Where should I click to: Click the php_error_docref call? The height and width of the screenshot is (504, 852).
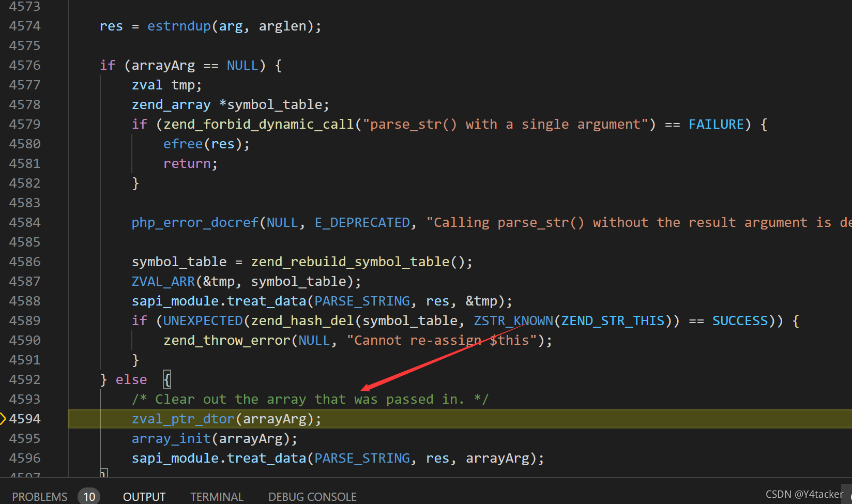click(x=195, y=223)
